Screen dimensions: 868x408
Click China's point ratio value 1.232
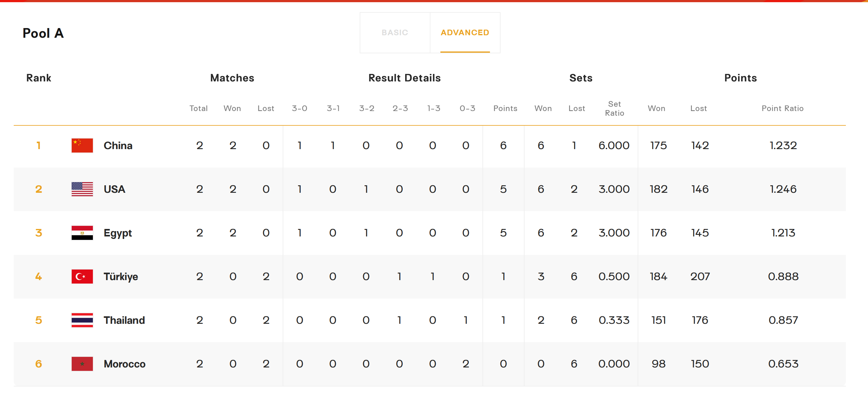[x=783, y=145]
